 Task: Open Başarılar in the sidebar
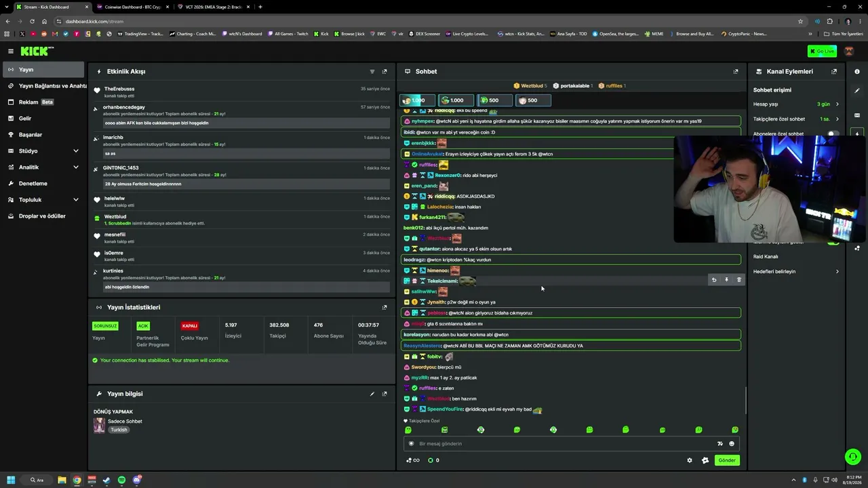[43, 135]
